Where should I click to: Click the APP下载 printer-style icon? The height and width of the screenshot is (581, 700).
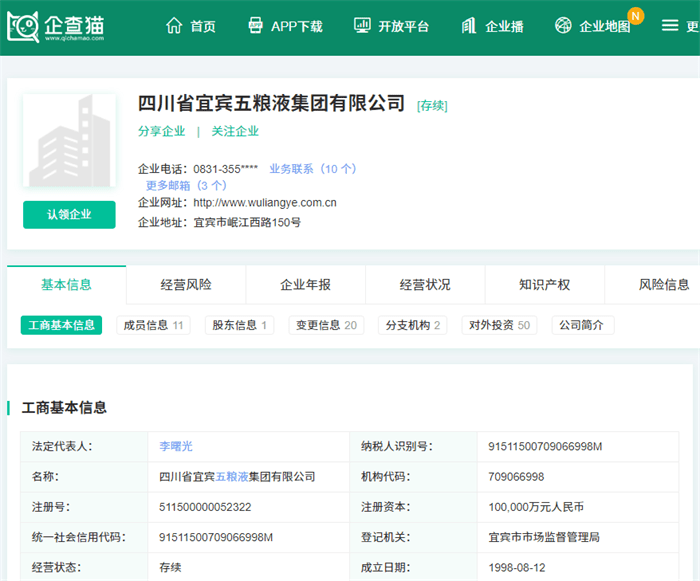pos(255,26)
